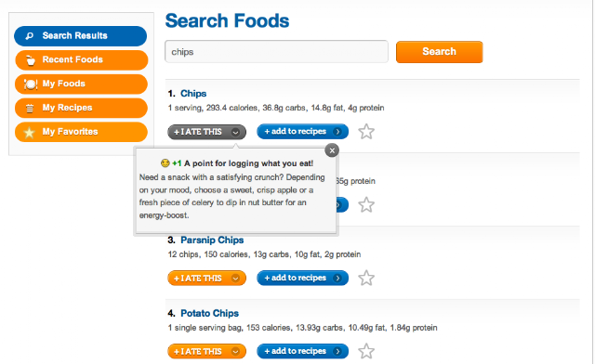Expand the Chips I ATE THIS dropdown arrow
595x364 pixels.
coord(235,132)
